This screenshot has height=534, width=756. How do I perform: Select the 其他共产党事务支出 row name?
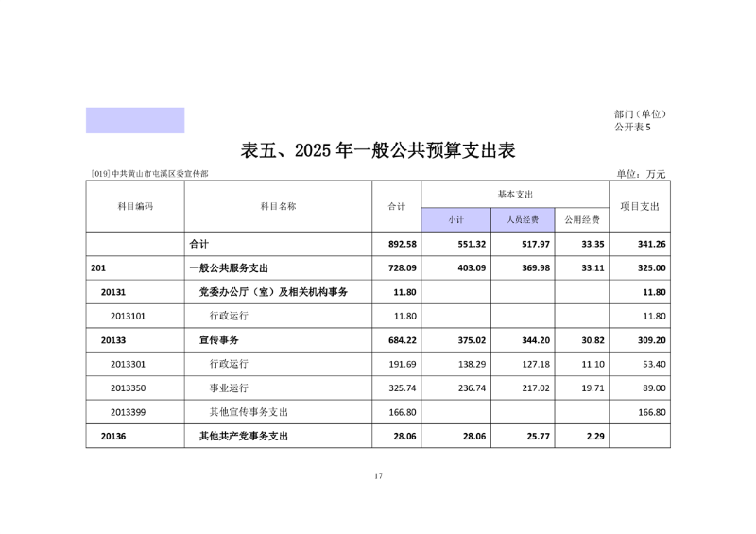(243, 437)
